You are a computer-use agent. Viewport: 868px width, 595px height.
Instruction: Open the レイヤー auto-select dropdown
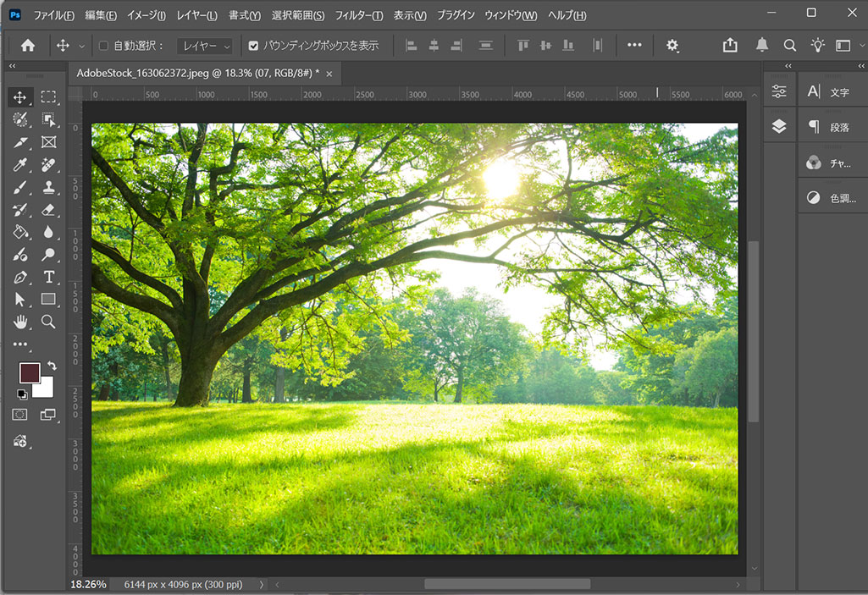(x=204, y=46)
